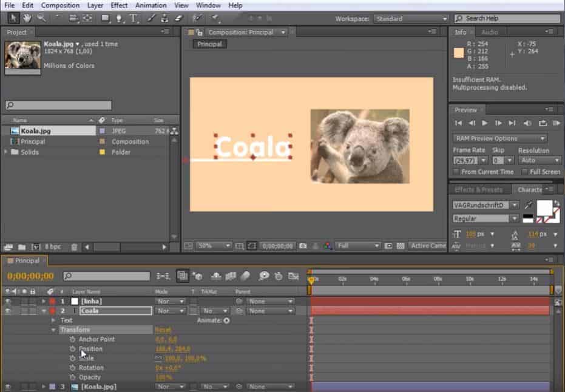
Task: Toggle the loop option in Preview panel
Action: click(x=543, y=123)
